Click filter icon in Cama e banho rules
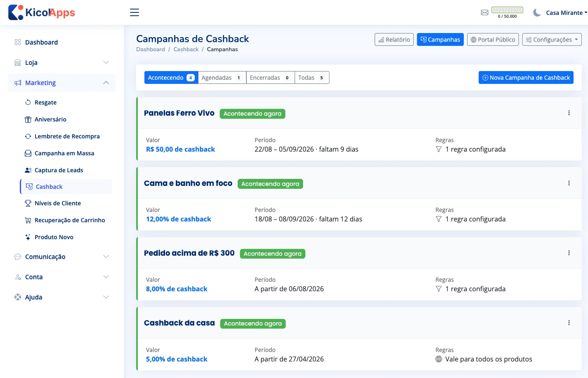Image resolution: width=588 pixels, height=378 pixels. 439,219
